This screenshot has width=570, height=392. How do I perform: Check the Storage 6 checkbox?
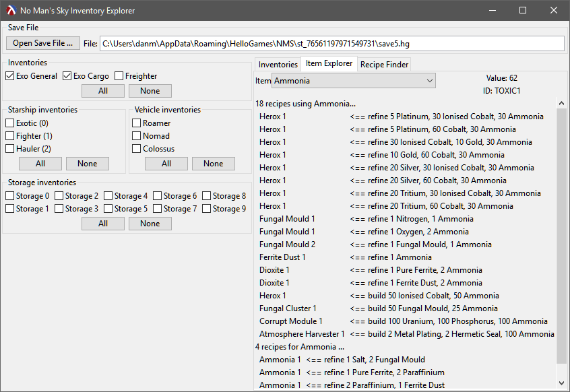157,196
